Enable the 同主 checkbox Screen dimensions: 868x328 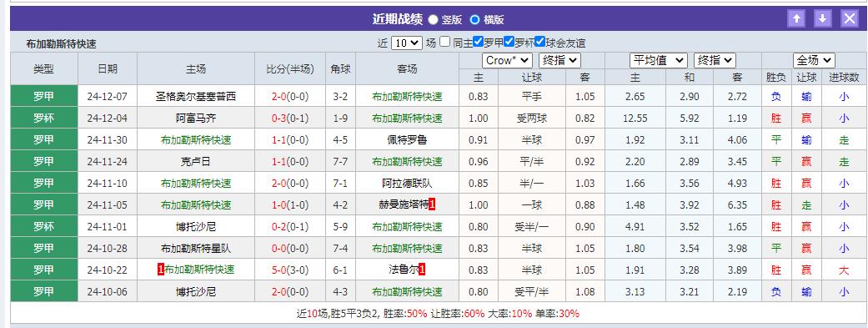tap(445, 42)
